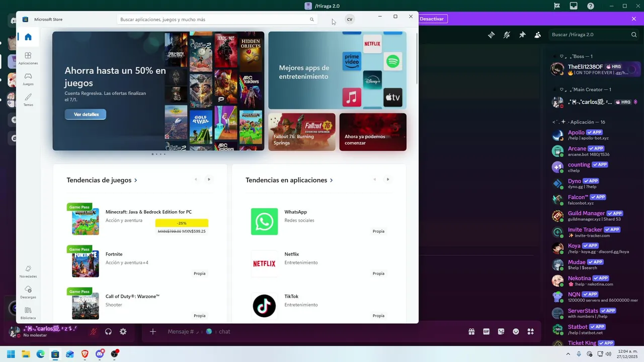The image size is (644, 362).
Task: Click the TikTok app icon
Action: click(x=264, y=306)
